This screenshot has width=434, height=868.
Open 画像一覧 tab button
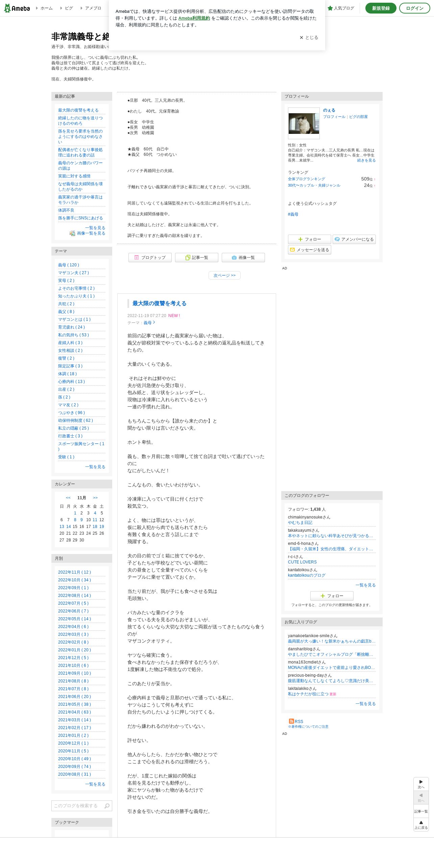coord(243,258)
